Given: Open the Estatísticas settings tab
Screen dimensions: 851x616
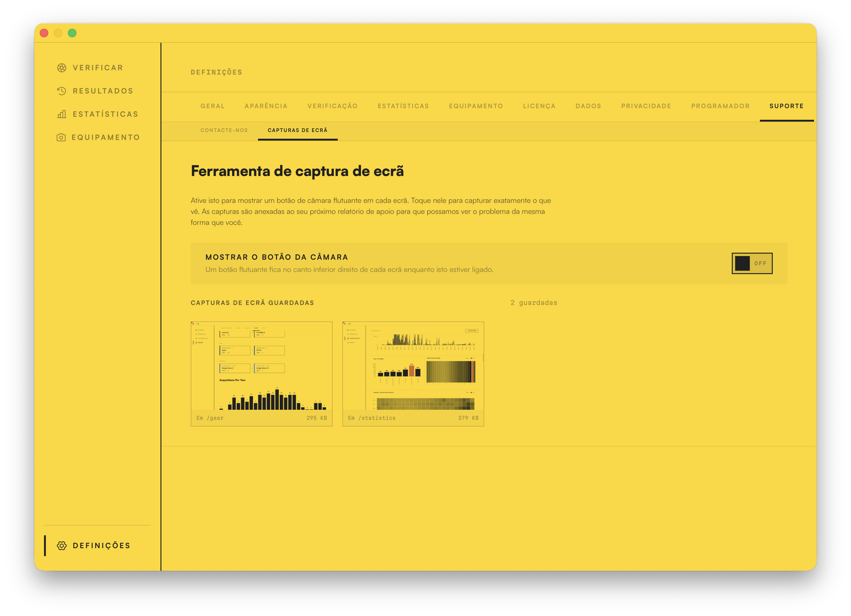Looking at the screenshot, I should click(403, 106).
